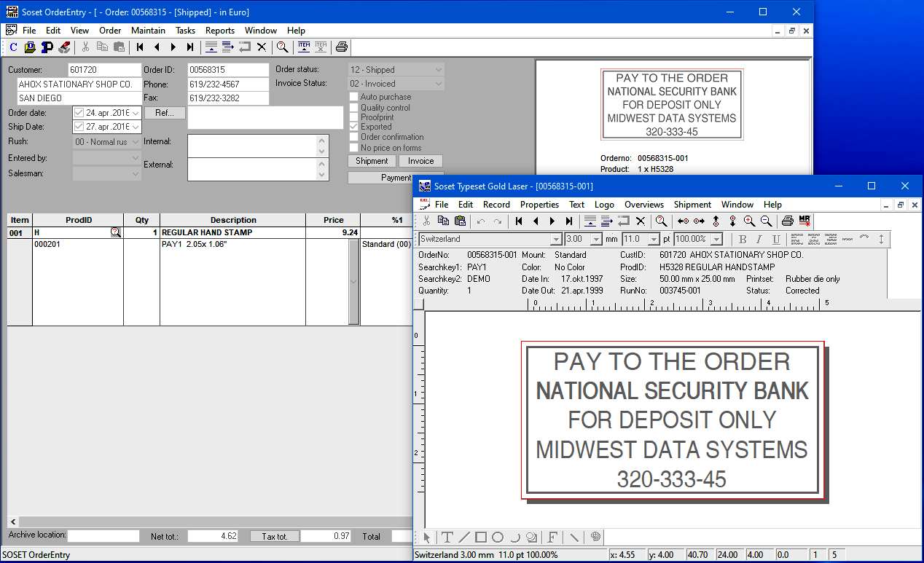This screenshot has width=924, height=563.
Task: Click into the Archive location field
Action: tap(103, 536)
